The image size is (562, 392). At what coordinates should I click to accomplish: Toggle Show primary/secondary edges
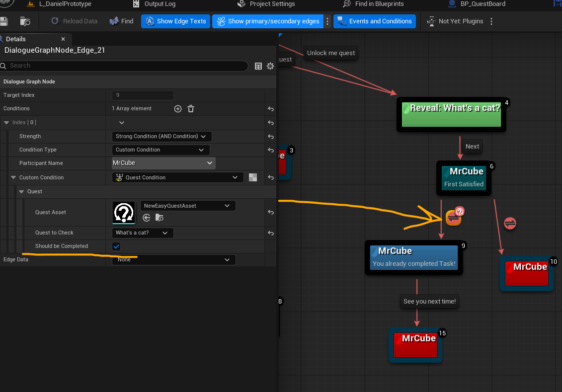pos(267,21)
